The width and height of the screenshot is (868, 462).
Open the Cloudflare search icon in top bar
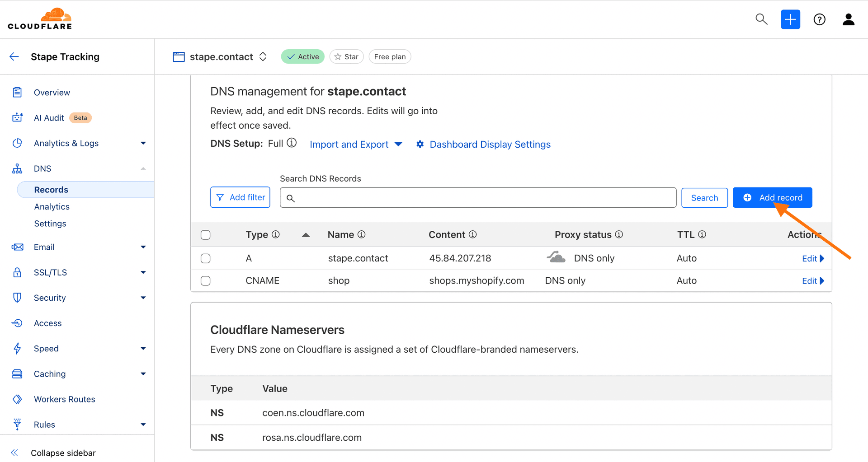pos(761,19)
